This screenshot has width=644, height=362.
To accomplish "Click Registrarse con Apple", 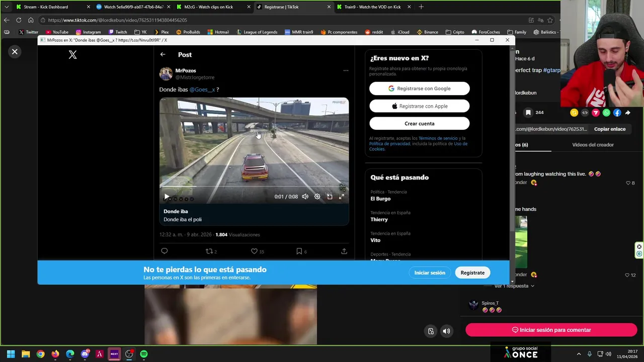I will coord(420,106).
